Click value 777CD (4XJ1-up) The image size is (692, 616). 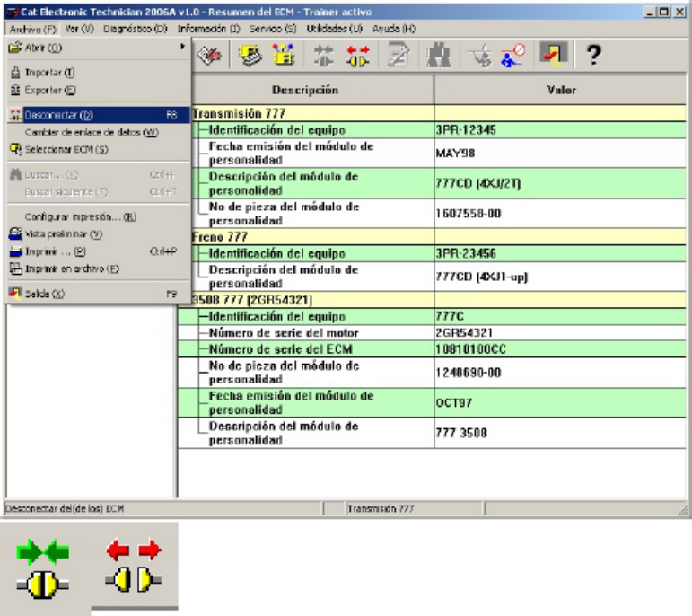[x=481, y=277]
